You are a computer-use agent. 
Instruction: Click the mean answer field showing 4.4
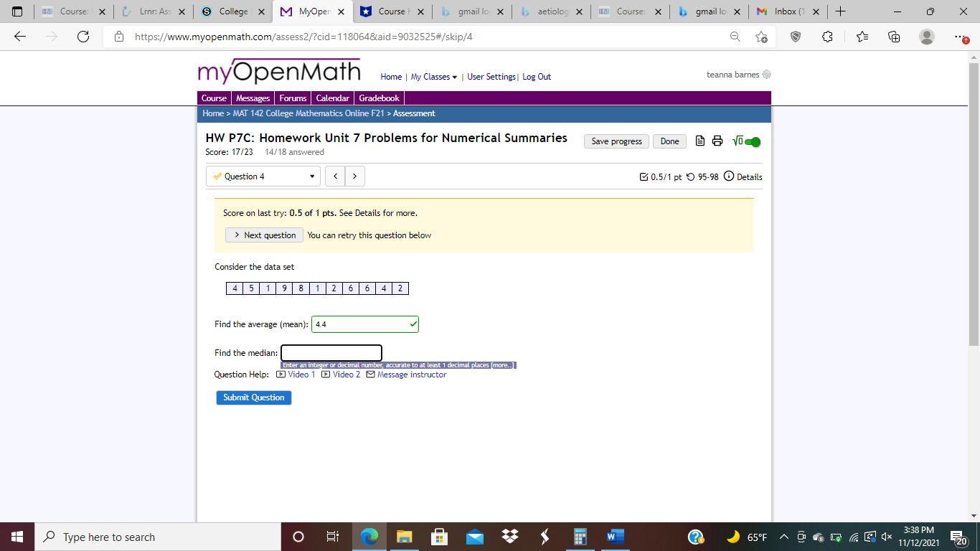point(365,324)
